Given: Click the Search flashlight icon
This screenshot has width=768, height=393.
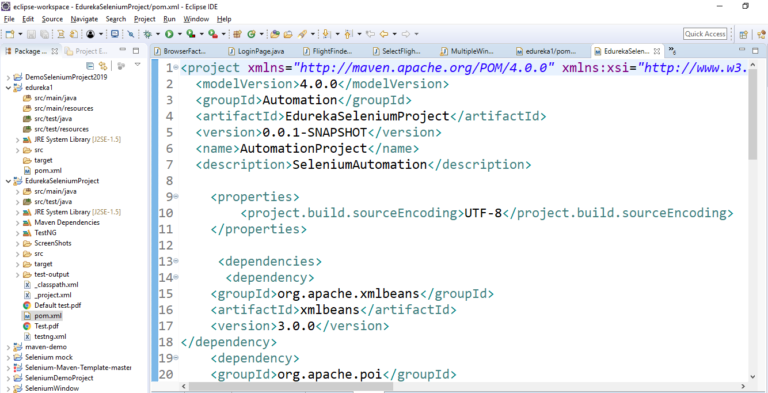Looking at the screenshot, I should point(302,34).
